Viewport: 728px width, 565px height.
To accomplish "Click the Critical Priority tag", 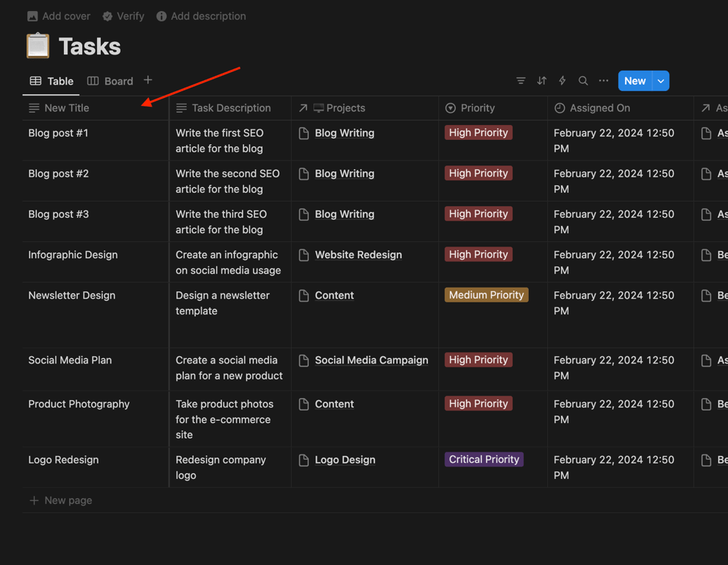I will (x=484, y=459).
